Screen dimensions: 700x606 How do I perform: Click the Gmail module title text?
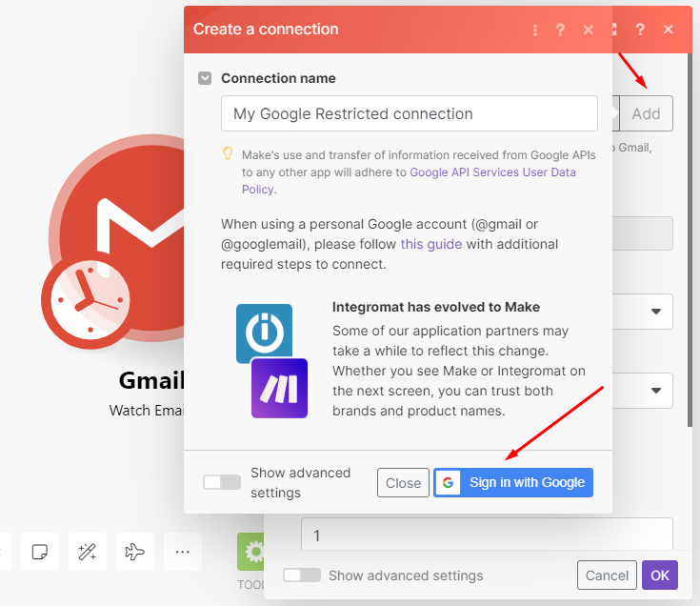coord(151,380)
